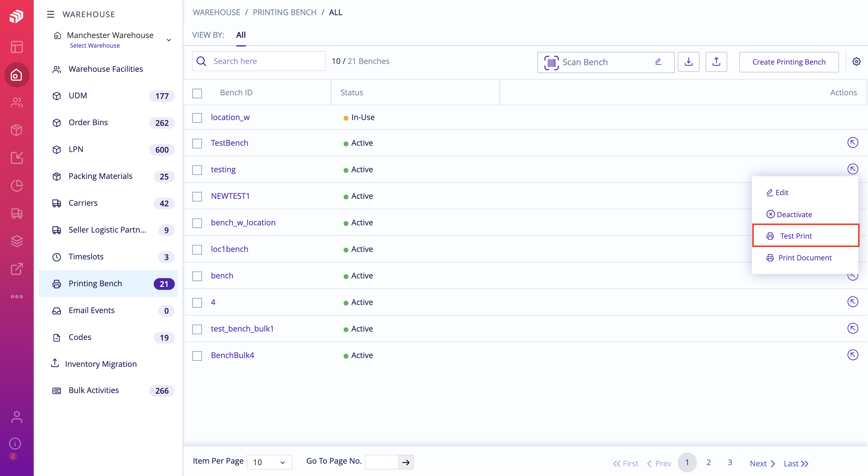Check the NEWTEST1 row checkbox
The width and height of the screenshot is (868, 476).
(x=197, y=196)
